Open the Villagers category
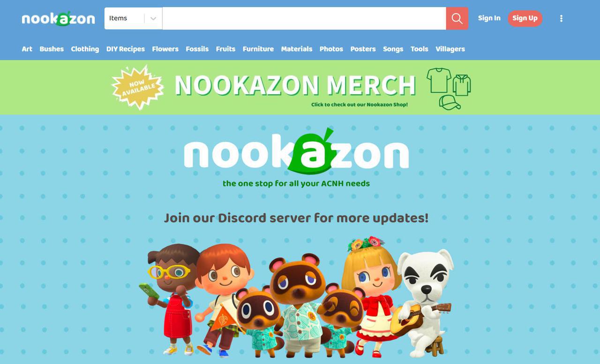 [x=450, y=49]
